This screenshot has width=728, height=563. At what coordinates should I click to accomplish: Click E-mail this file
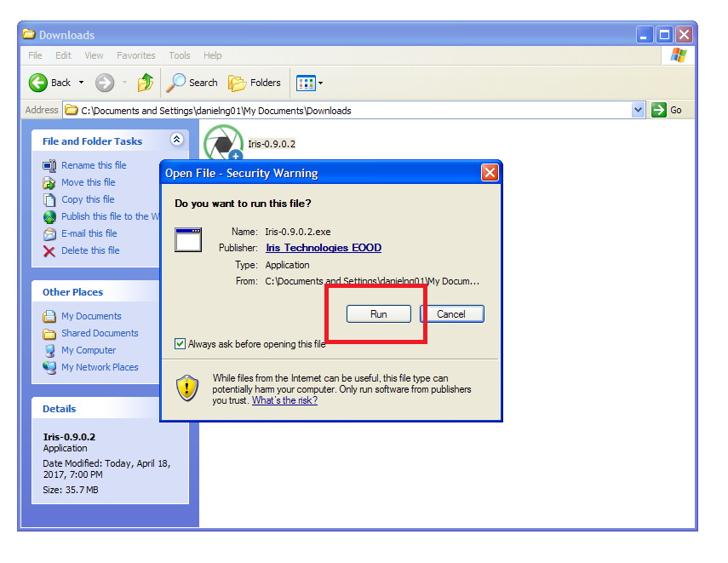(x=89, y=233)
